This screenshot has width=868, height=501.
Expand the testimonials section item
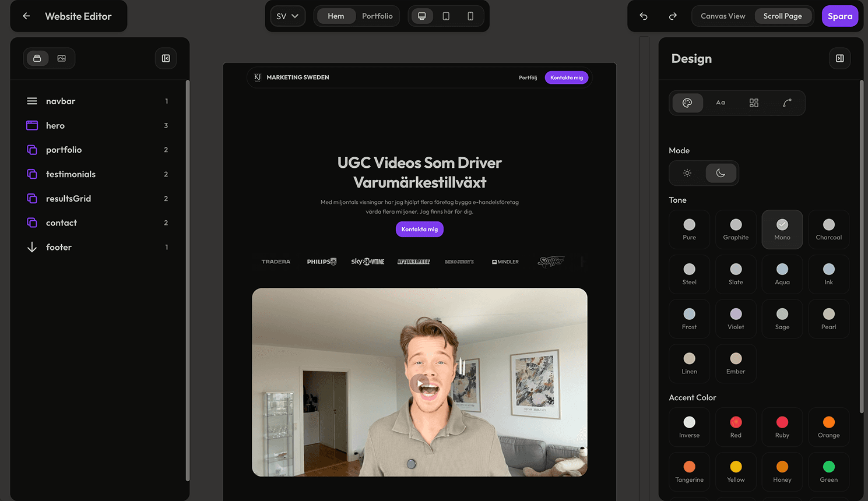click(71, 174)
